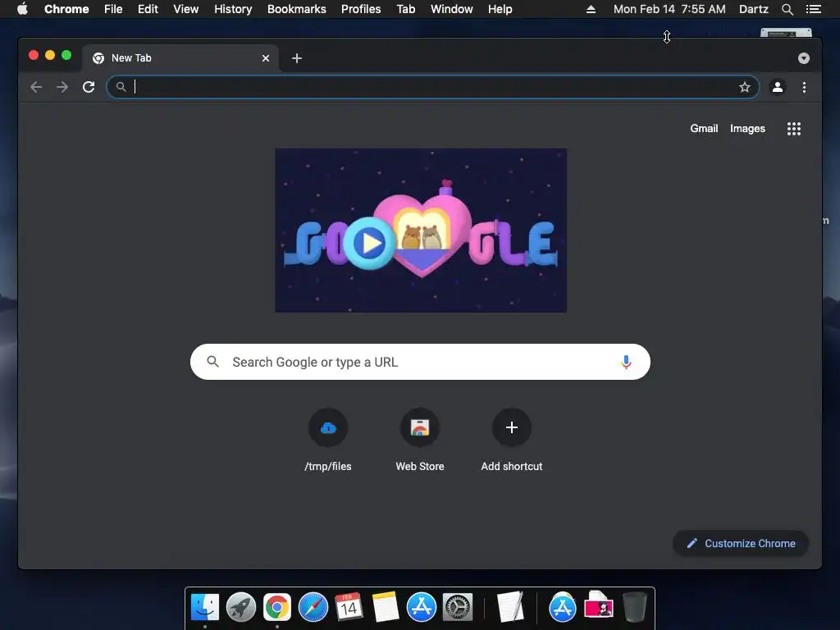Screen dimensions: 840x630
Task: Open Finder from the Dock
Action: coord(204,607)
